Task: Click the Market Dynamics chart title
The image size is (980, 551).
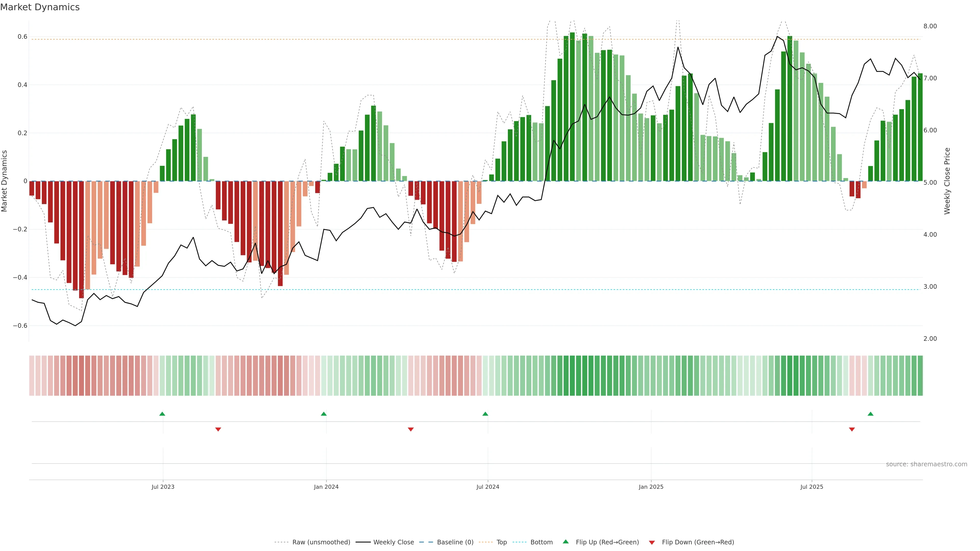Action: pyautogui.click(x=40, y=7)
